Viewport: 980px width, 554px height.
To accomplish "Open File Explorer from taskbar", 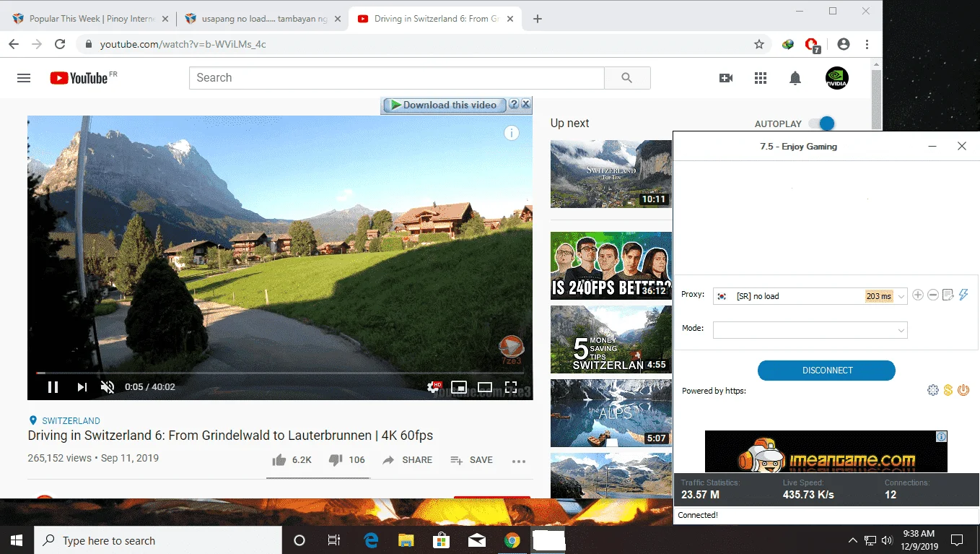I will point(406,540).
